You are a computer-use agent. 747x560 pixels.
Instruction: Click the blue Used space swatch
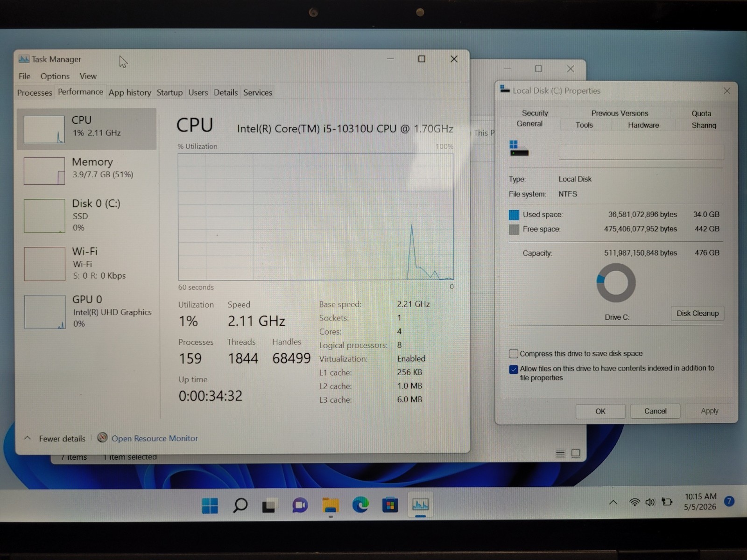click(514, 215)
